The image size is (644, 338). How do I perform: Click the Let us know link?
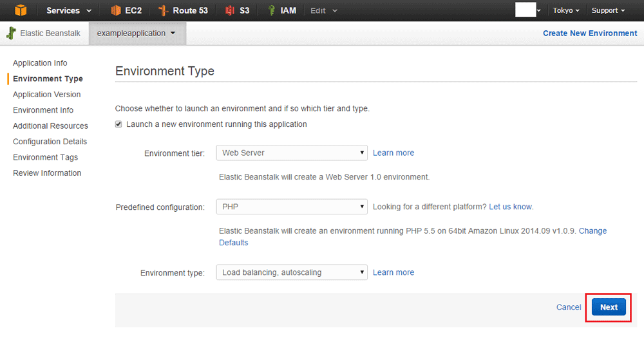[x=511, y=207]
